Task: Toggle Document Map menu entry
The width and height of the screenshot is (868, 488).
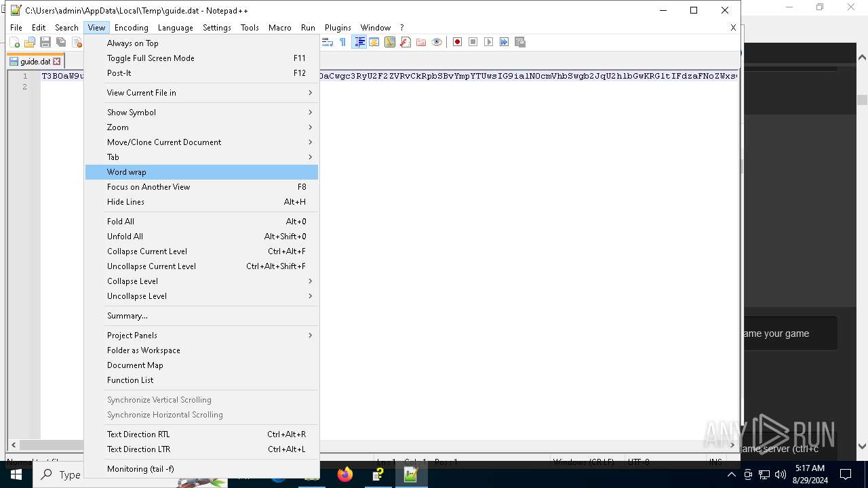Action: click(x=201, y=365)
